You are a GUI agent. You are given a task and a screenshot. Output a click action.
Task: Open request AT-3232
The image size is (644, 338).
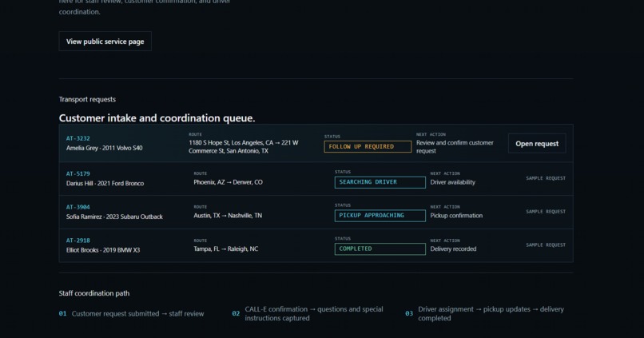[537, 144]
